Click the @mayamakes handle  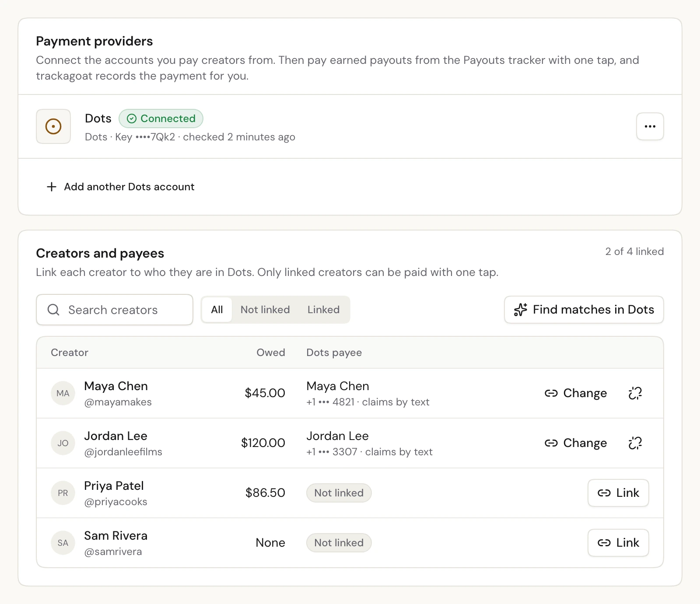118,402
